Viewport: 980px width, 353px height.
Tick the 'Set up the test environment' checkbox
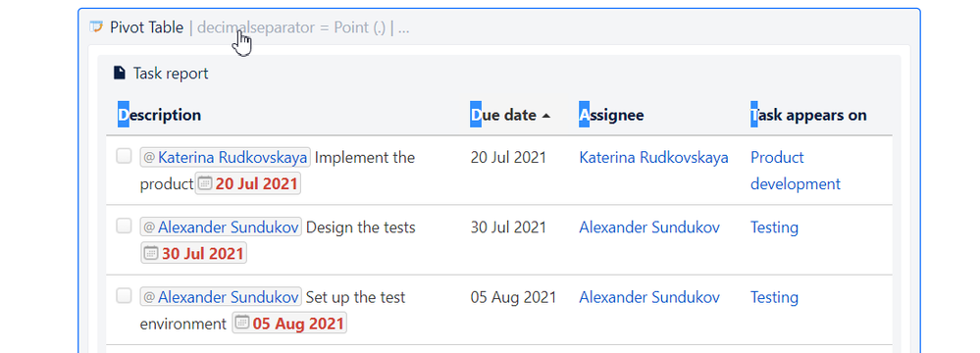pyautogui.click(x=124, y=296)
